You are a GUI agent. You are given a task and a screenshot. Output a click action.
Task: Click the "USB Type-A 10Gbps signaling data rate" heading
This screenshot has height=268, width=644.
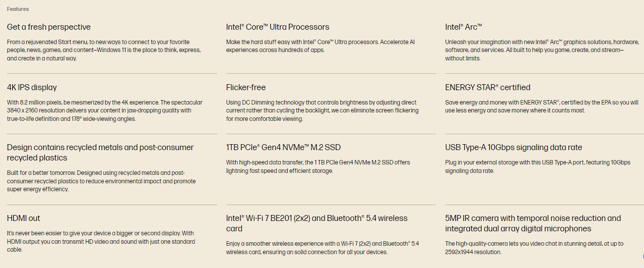514,147
